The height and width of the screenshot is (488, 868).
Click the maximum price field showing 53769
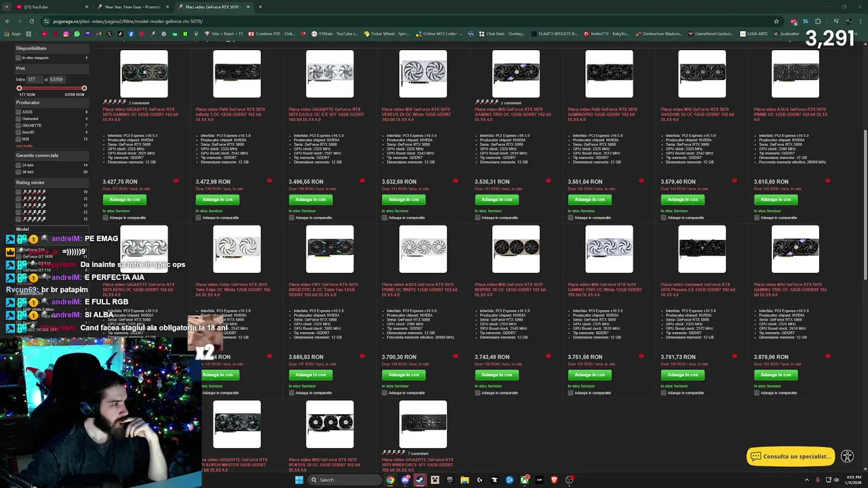[58, 79]
